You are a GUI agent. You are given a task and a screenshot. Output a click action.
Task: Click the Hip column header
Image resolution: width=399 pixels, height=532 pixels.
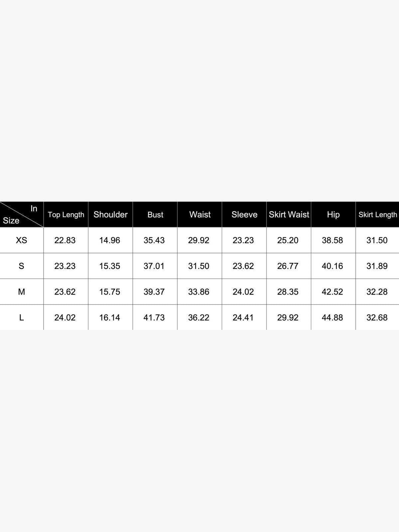point(333,214)
